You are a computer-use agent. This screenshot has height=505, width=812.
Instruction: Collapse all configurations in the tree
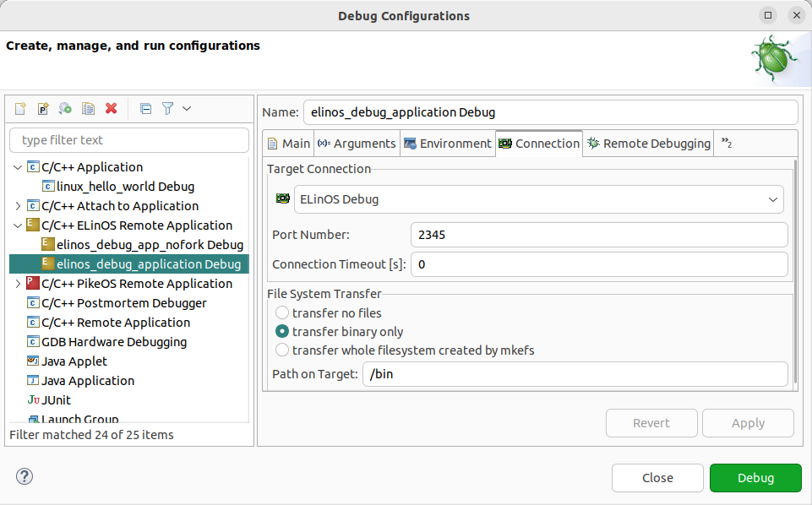[x=145, y=108]
